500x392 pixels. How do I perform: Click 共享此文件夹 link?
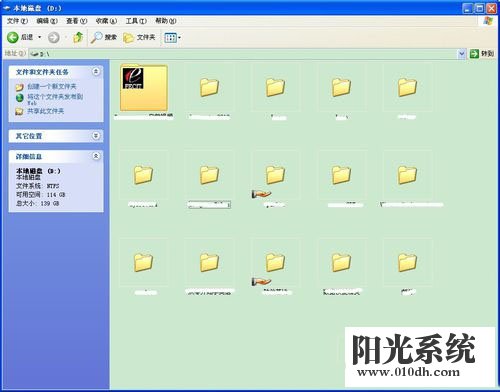(x=45, y=111)
